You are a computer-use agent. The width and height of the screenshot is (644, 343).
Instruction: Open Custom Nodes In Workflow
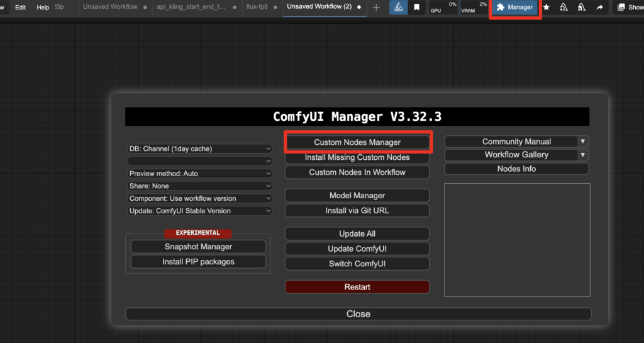(x=357, y=172)
